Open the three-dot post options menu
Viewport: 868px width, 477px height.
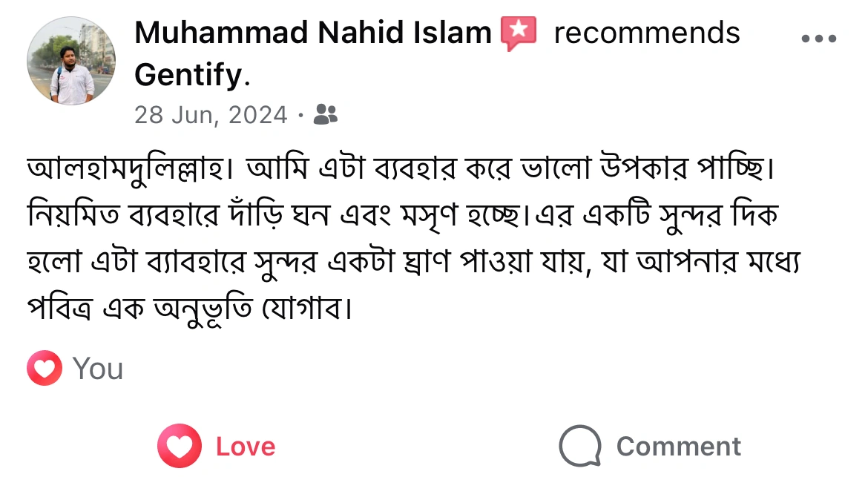(819, 39)
